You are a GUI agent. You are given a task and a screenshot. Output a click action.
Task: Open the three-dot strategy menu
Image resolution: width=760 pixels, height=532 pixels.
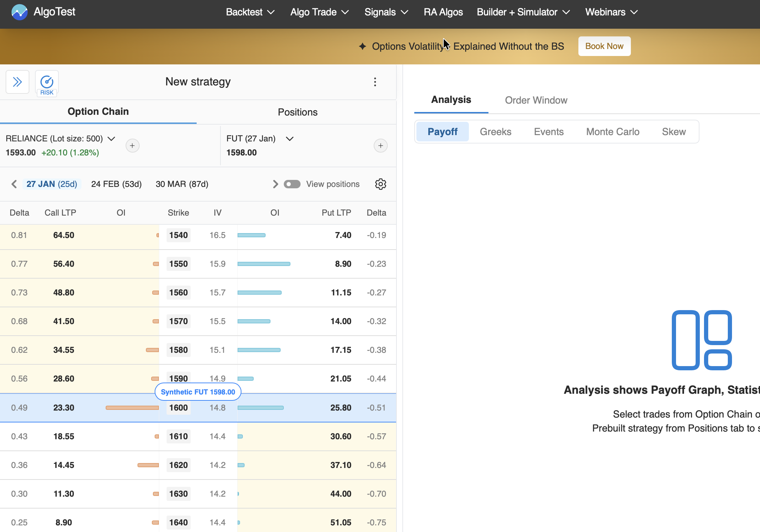coord(375,82)
